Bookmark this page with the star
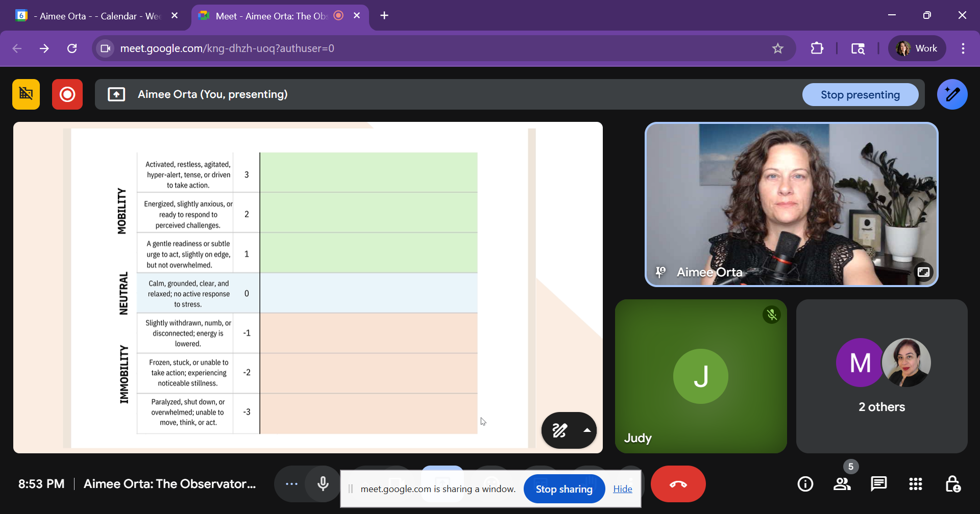The height and width of the screenshot is (514, 980). (x=777, y=48)
